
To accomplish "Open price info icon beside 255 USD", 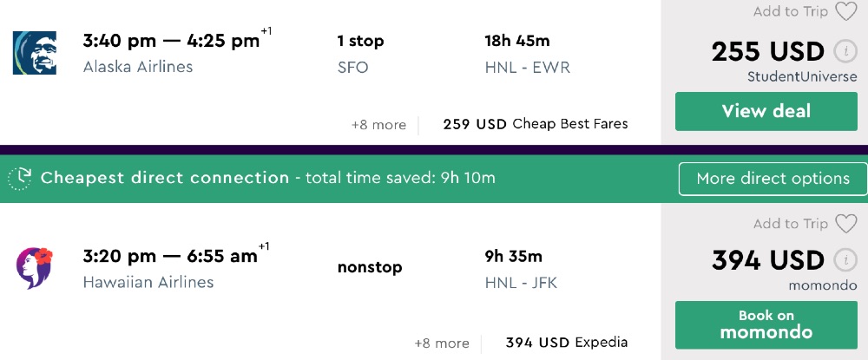I will [x=841, y=51].
